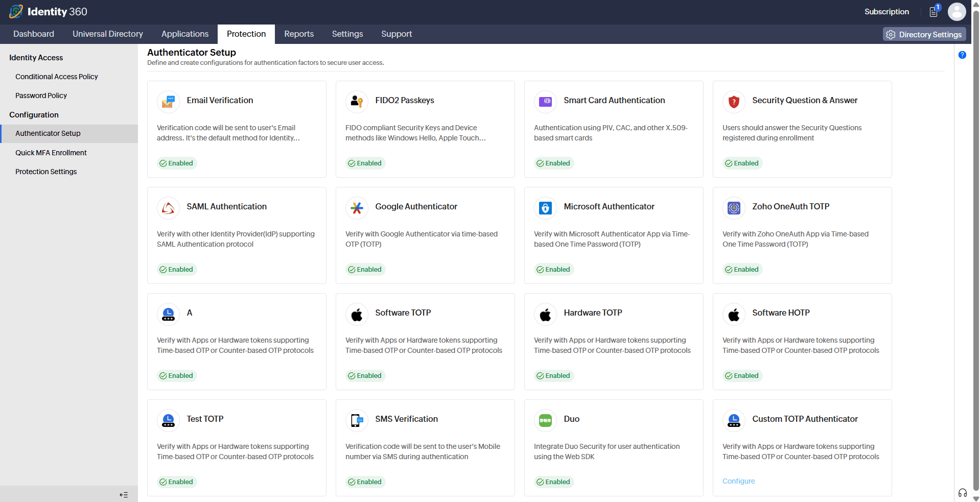Screen dimensions: 980x502
Task: Open Conditional Access Policy in sidebar
Action: pyautogui.click(x=57, y=77)
